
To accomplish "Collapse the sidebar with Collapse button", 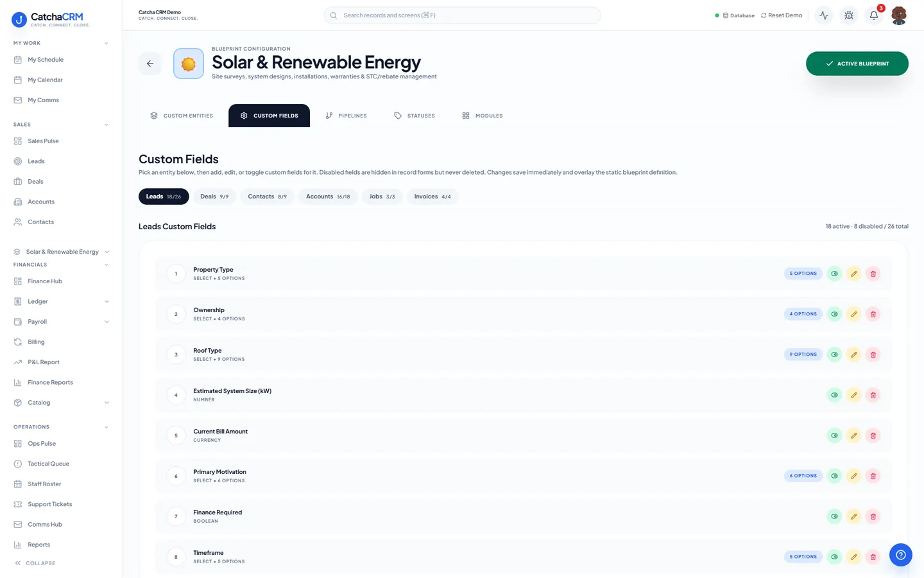I will pyautogui.click(x=35, y=563).
